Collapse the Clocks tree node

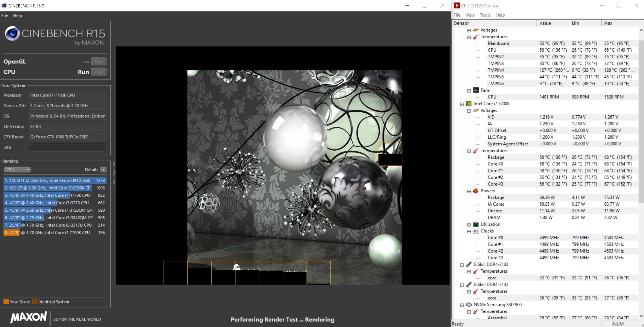(x=469, y=231)
